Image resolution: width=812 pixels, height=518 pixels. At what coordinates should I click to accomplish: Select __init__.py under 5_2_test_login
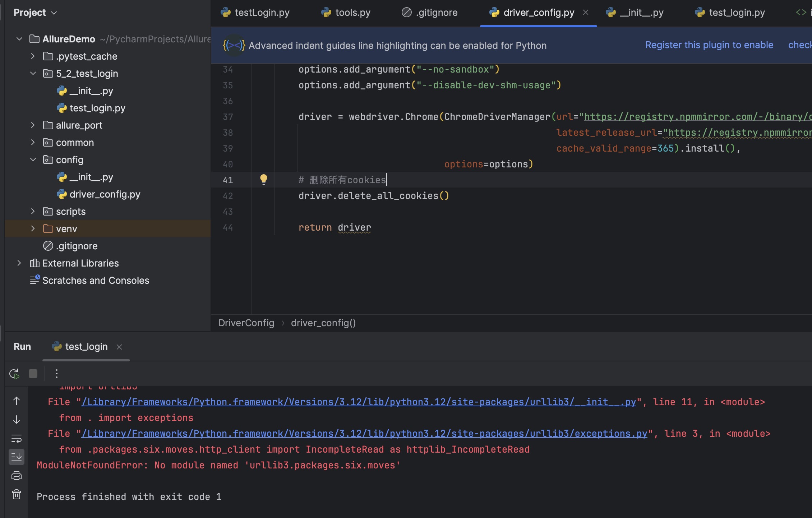(91, 91)
